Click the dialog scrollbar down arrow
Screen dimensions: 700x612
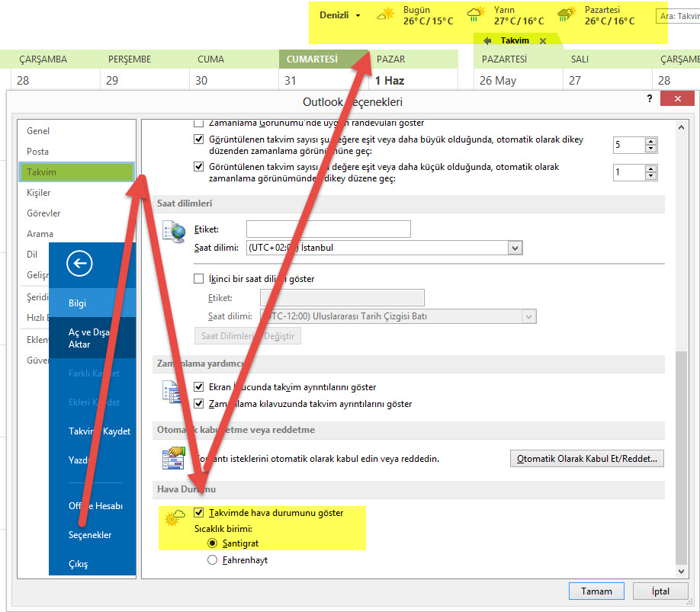[x=681, y=571]
